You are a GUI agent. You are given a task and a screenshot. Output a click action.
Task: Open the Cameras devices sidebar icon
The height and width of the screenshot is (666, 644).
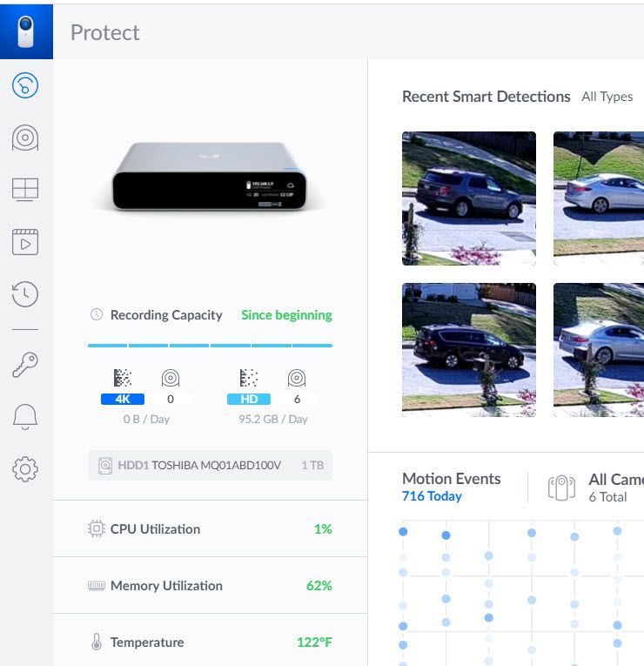pyautogui.click(x=25, y=138)
